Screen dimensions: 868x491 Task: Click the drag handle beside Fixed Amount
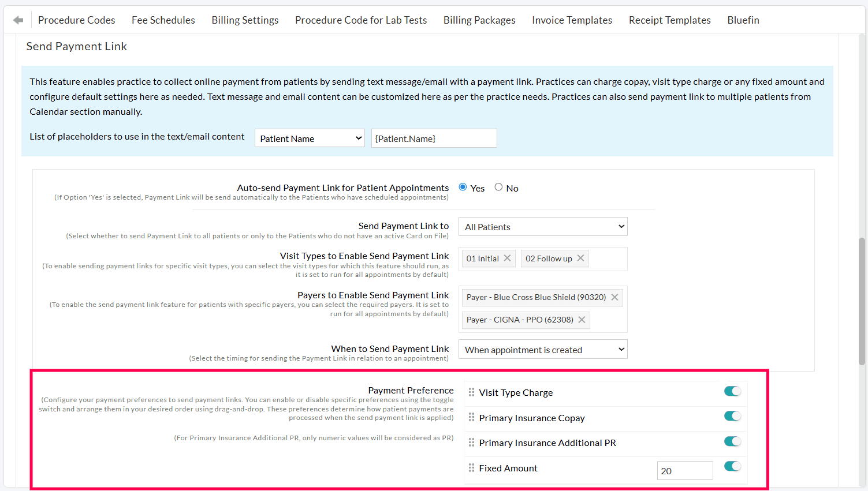pyautogui.click(x=471, y=467)
